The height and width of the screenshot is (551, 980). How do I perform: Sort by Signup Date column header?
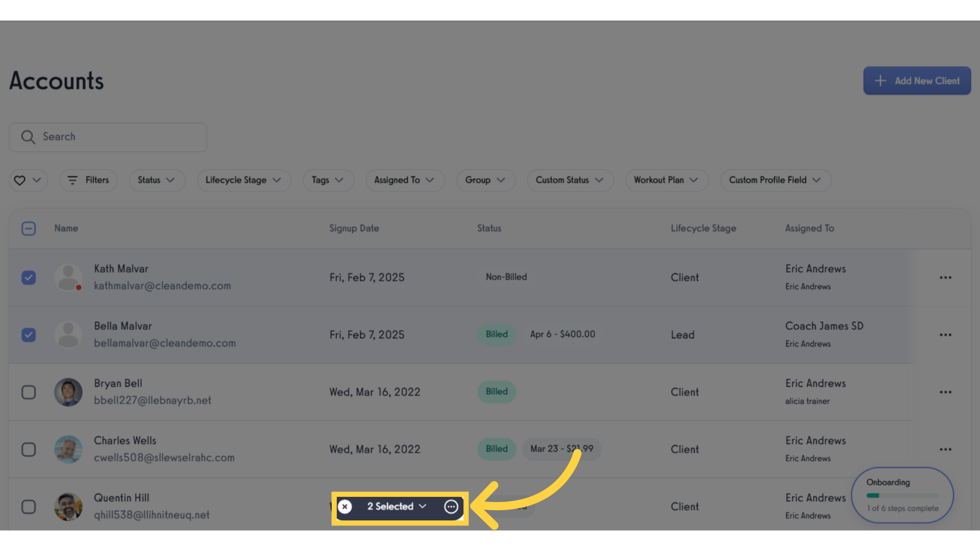(354, 229)
